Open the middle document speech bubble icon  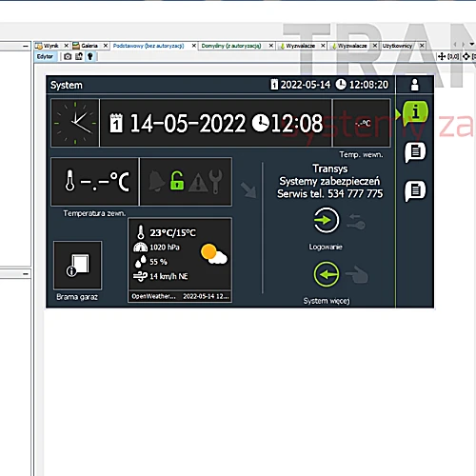click(415, 152)
